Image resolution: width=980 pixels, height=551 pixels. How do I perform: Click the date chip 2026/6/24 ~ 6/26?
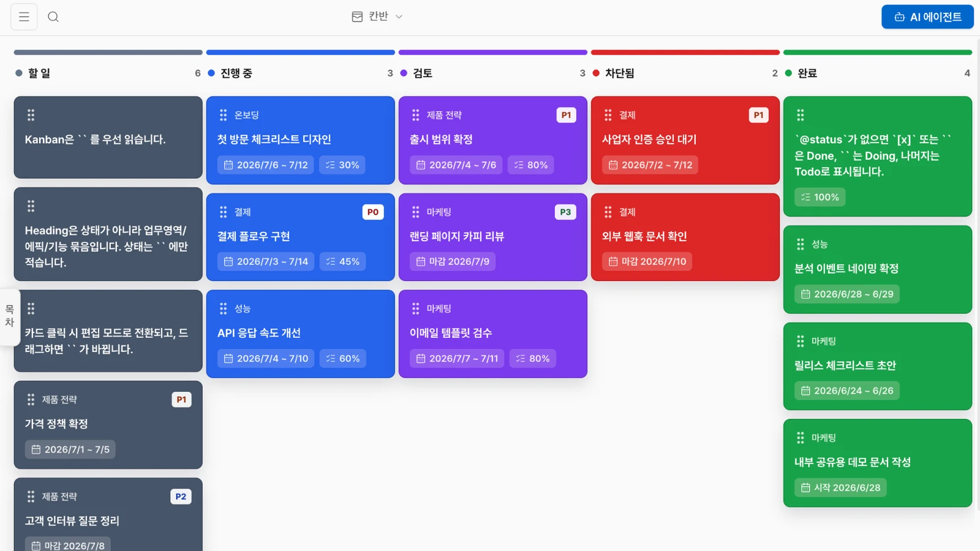847,391
